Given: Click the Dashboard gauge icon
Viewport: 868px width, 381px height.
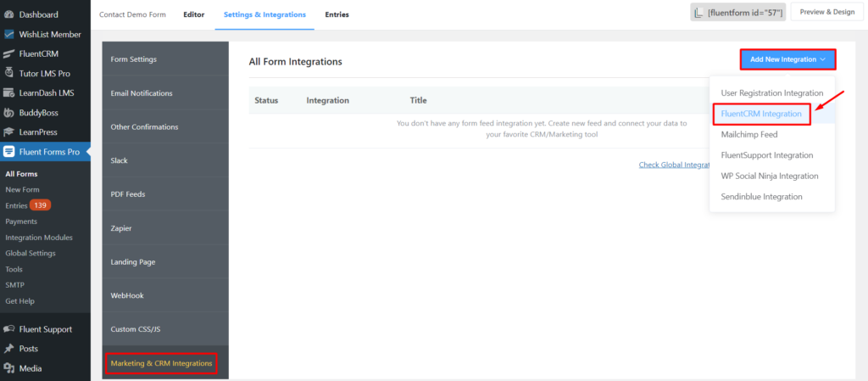Looking at the screenshot, I should pyautogui.click(x=8, y=14).
